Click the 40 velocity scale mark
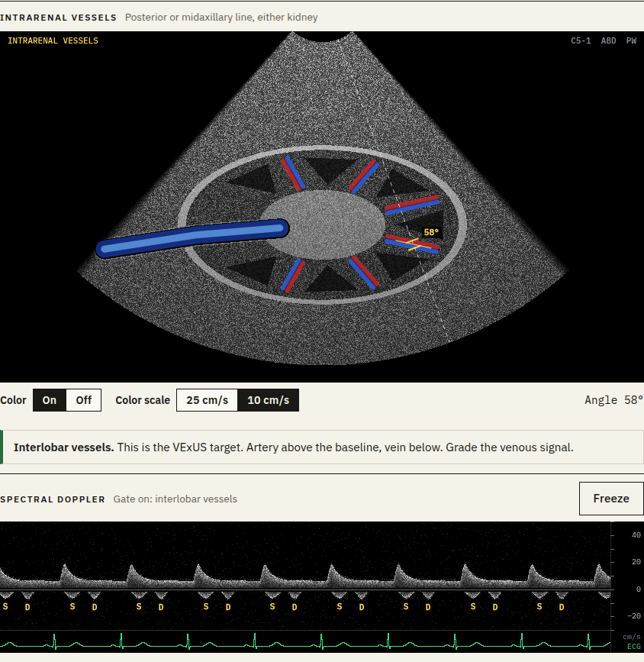The image size is (644, 662). point(636,535)
